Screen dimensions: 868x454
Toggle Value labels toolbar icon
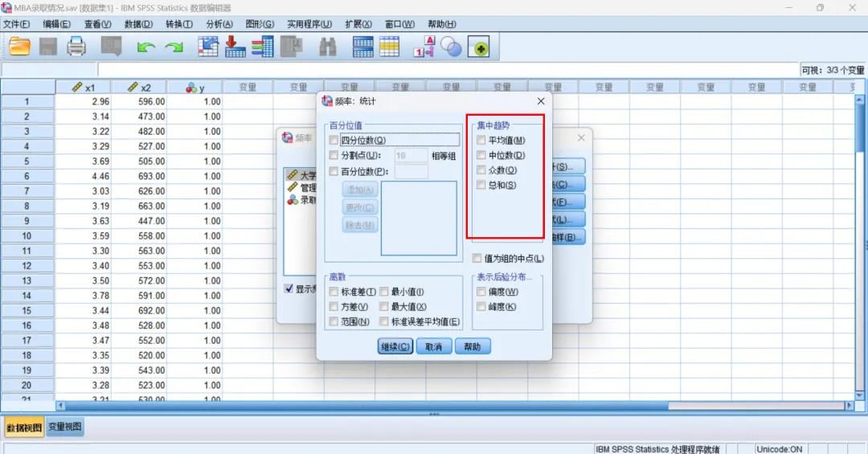[x=424, y=47]
